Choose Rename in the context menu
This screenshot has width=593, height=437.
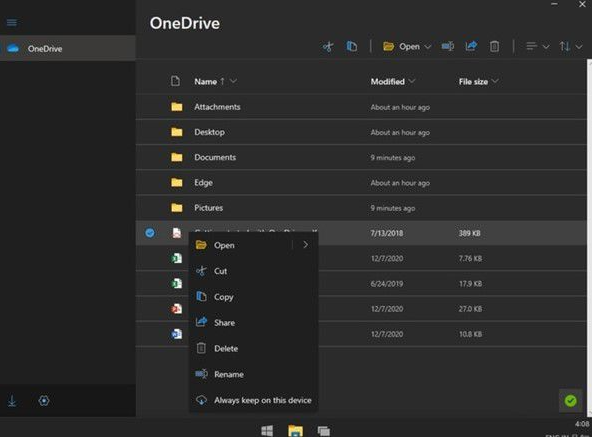tap(253, 374)
